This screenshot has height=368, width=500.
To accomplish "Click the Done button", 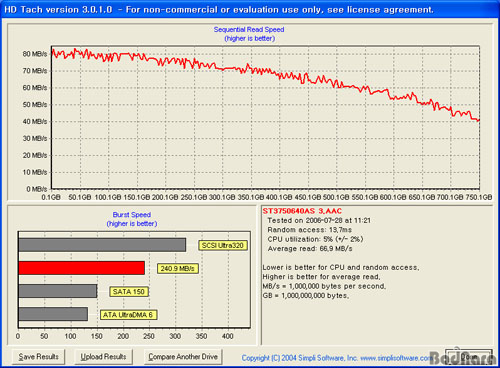I will [469, 357].
